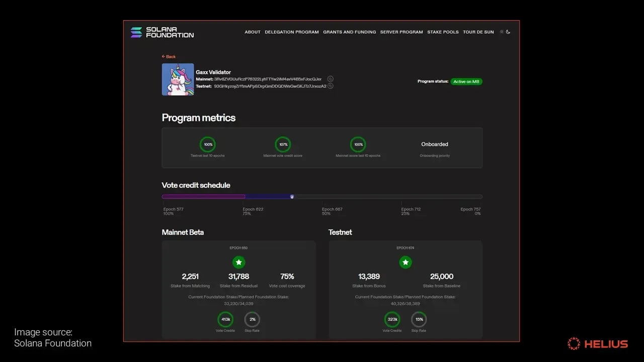Click the Testnet 323k Vote Credits ring
The width and height of the screenshot is (644, 362).
pyautogui.click(x=392, y=319)
